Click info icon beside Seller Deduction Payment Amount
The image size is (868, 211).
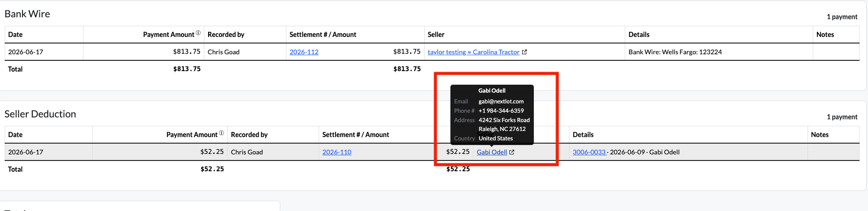click(x=222, y=133)
